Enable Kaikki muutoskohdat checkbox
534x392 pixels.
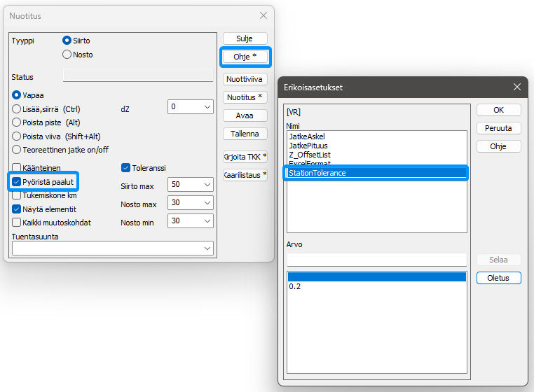point(17,222)
